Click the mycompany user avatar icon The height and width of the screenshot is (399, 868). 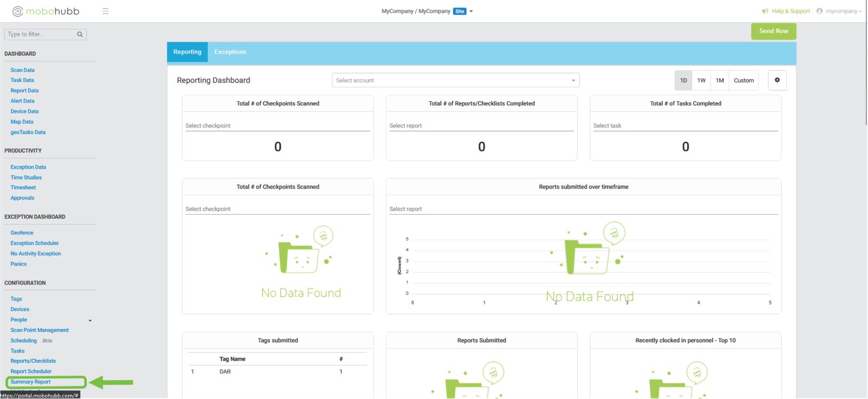click(820, 11)
